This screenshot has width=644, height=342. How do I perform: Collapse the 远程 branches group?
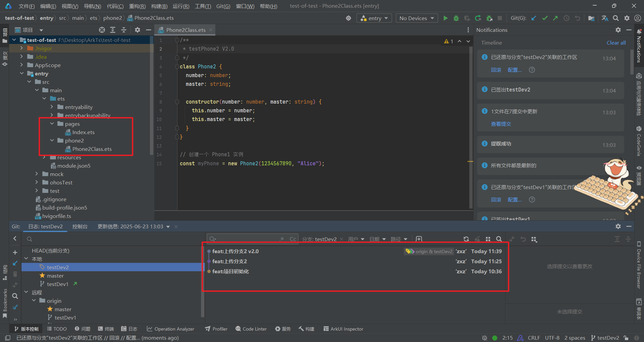coord(26,292)
